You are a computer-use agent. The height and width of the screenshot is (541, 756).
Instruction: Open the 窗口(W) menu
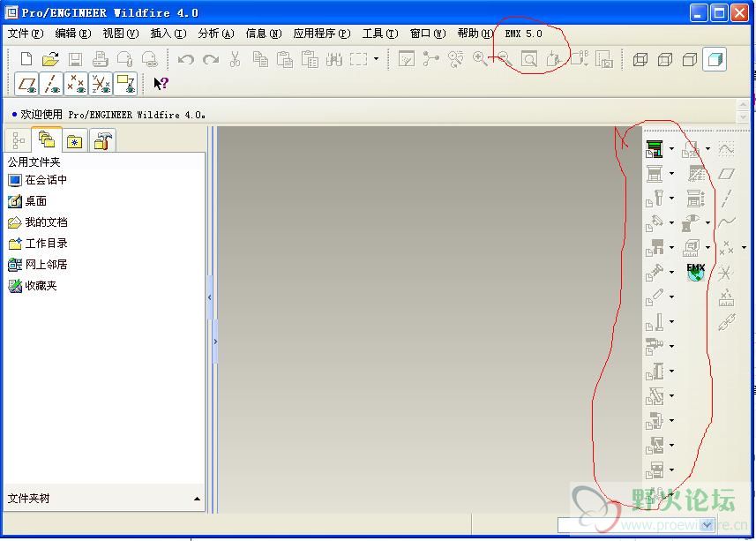pos(428,34)
